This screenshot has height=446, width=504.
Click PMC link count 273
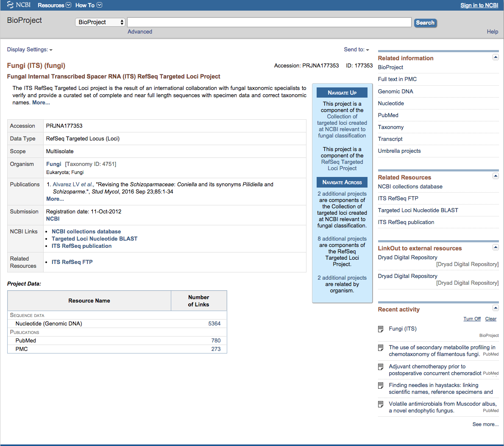[216, 349]
